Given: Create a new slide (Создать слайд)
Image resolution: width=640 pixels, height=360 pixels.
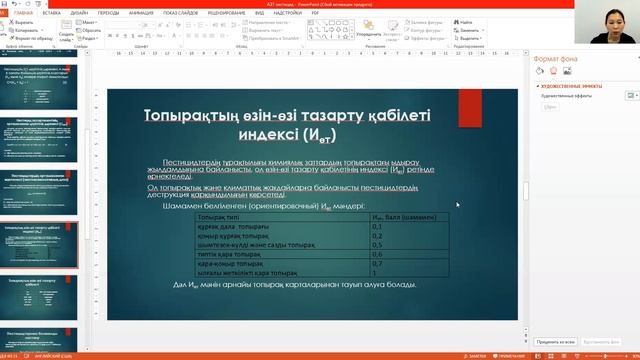Looking at the screenshot, I should click(66, 31).
